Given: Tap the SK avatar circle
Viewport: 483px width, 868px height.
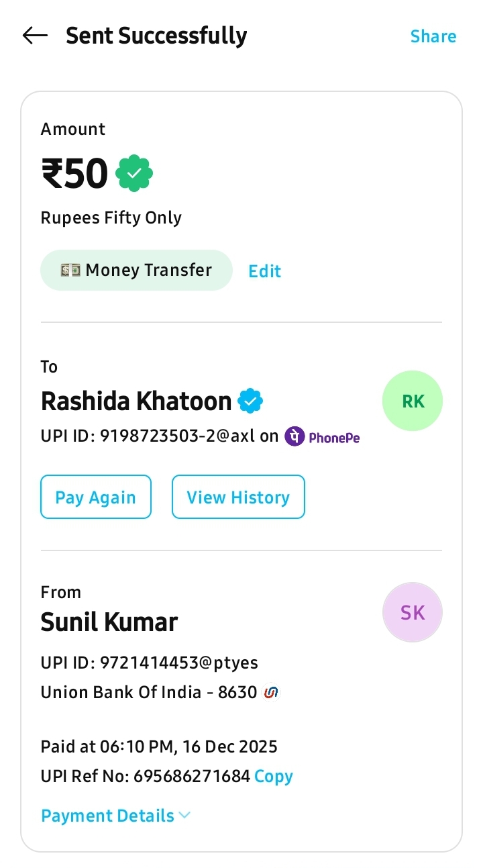Looking at the screenshot, I should 412,612.
